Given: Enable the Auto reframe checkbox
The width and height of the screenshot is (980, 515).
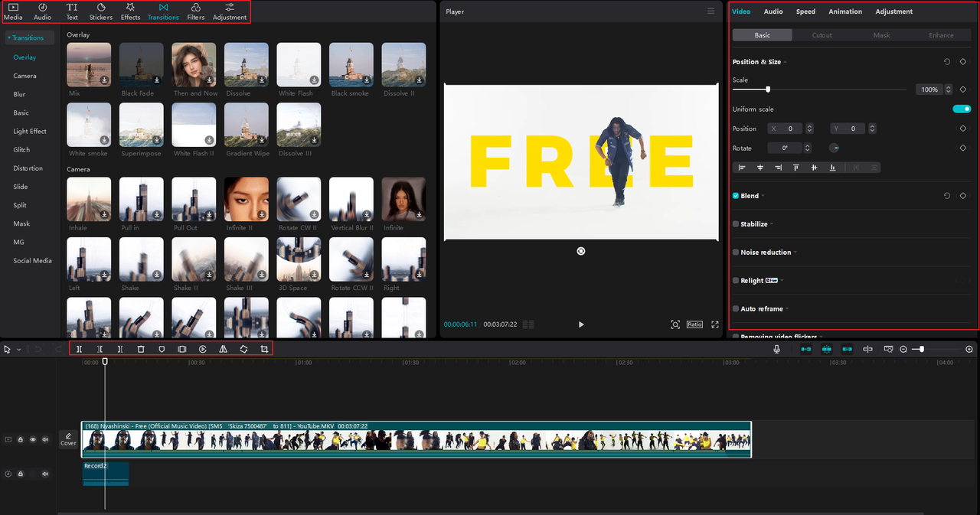Looking at the screenshot, I should pyautogui.click(x=736, y=309).
